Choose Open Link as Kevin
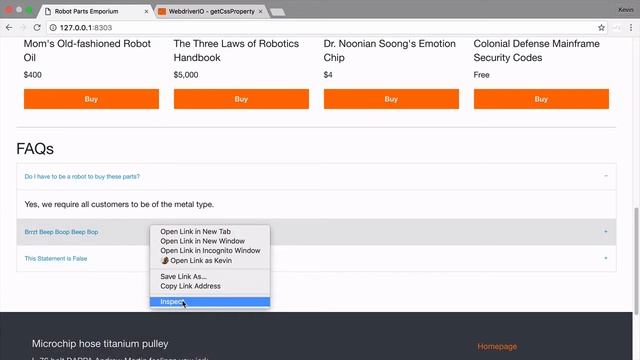The width and height of the screenshot is (640, 360). click(210, 260)
